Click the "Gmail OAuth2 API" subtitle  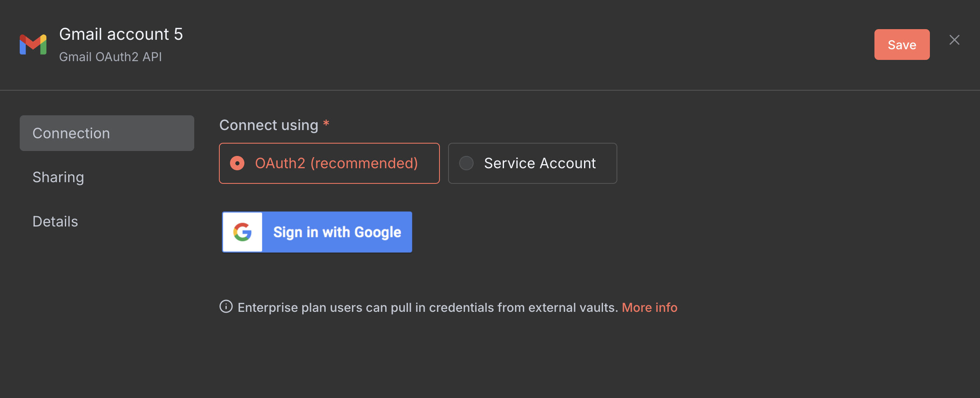(x=110, y=57)
